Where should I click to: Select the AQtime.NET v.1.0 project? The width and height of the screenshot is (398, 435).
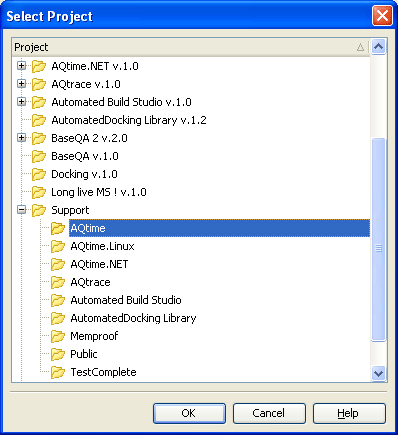(x=95, y=66)
